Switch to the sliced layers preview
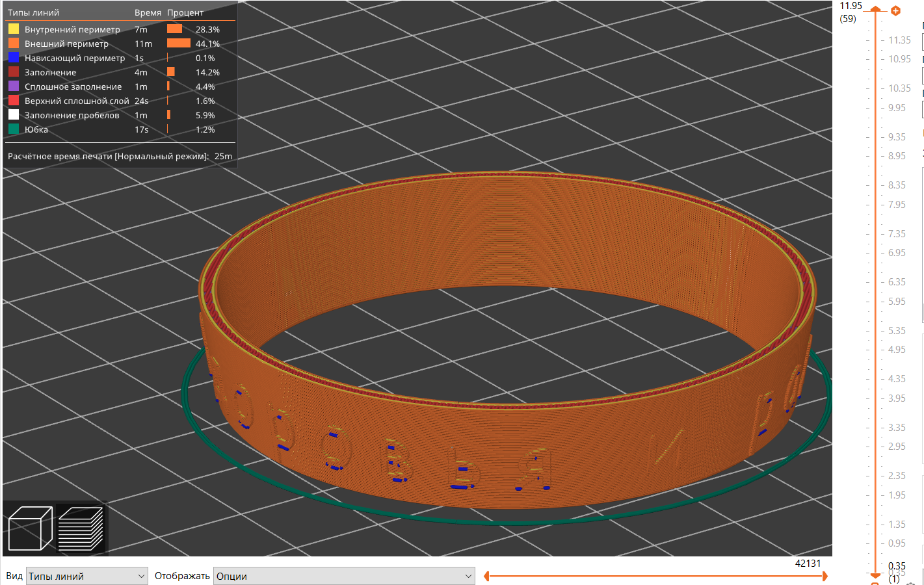The image size is (924, 585). coord(81,528)
